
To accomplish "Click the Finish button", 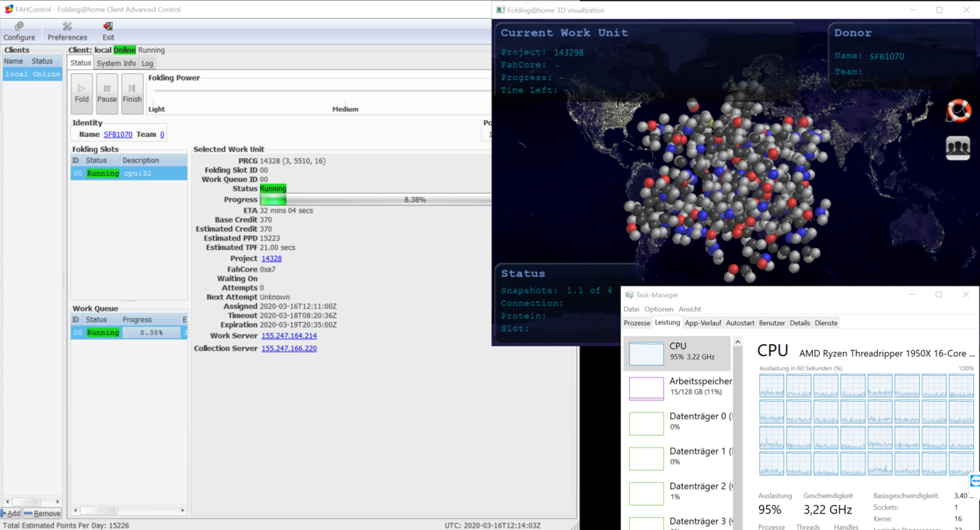I will coord(132,93).
